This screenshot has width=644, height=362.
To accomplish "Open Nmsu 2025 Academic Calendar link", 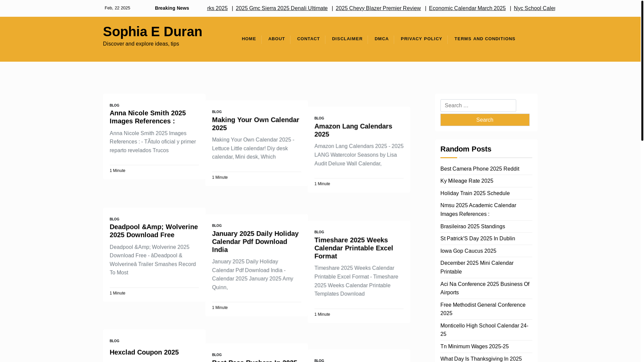I will tap(478, 209).
